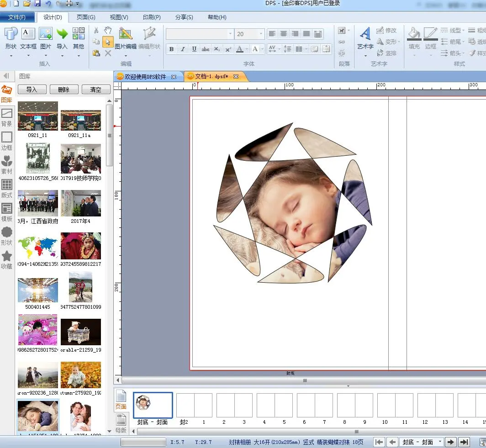Switch to the 视图(V) ribbon tab
Screen dimensions: 486x448
click(x=119, y=17)
